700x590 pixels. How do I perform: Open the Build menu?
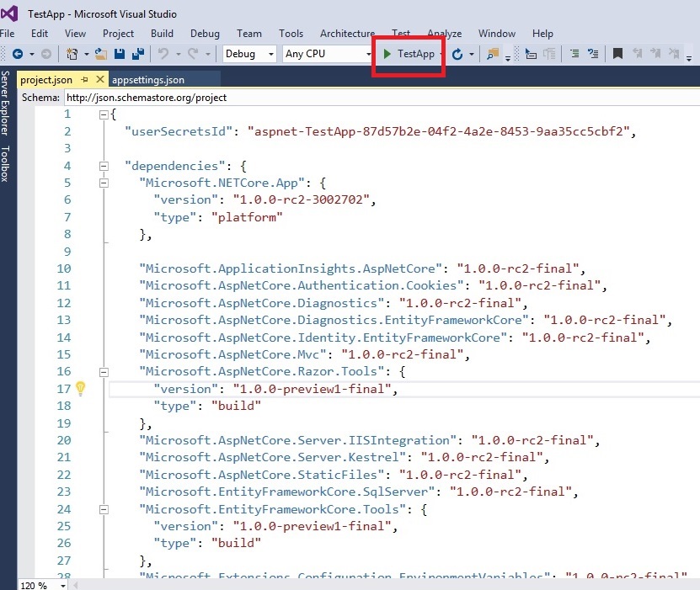(162, 34)
